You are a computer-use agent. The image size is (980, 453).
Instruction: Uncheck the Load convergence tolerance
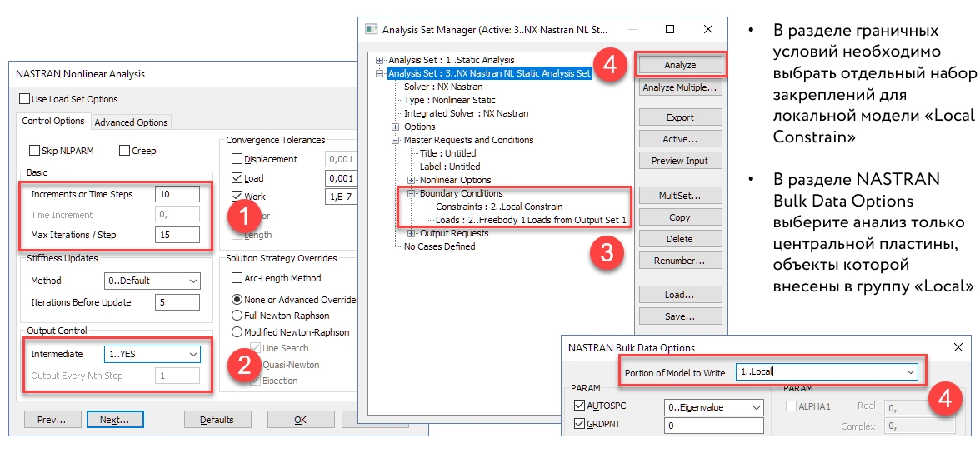coord(237,178)
